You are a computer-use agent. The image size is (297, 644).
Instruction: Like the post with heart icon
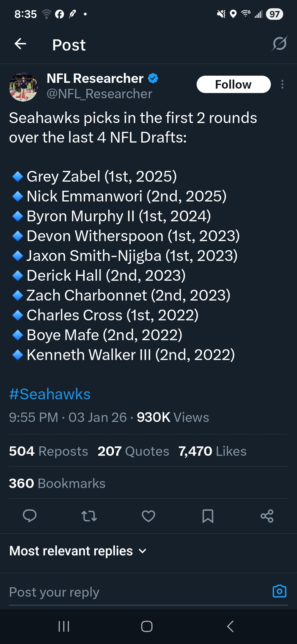[148, 516]
